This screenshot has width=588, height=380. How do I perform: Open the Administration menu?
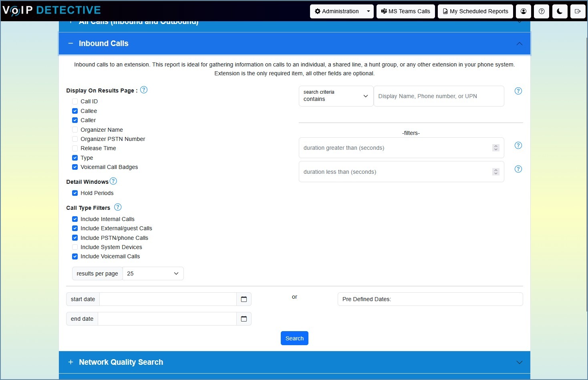click(x=341, y=11)
